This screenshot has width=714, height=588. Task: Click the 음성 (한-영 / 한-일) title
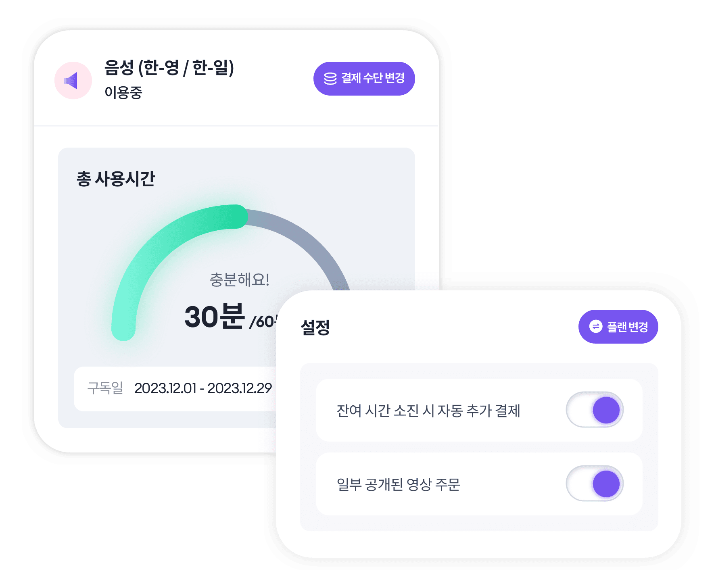pos(169,67)
